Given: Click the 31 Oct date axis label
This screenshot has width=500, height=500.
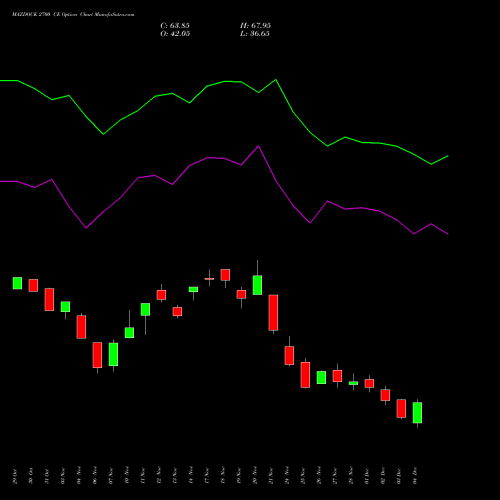Looking at the screenshot, I should pyautogui.click(x=47, y=476).
